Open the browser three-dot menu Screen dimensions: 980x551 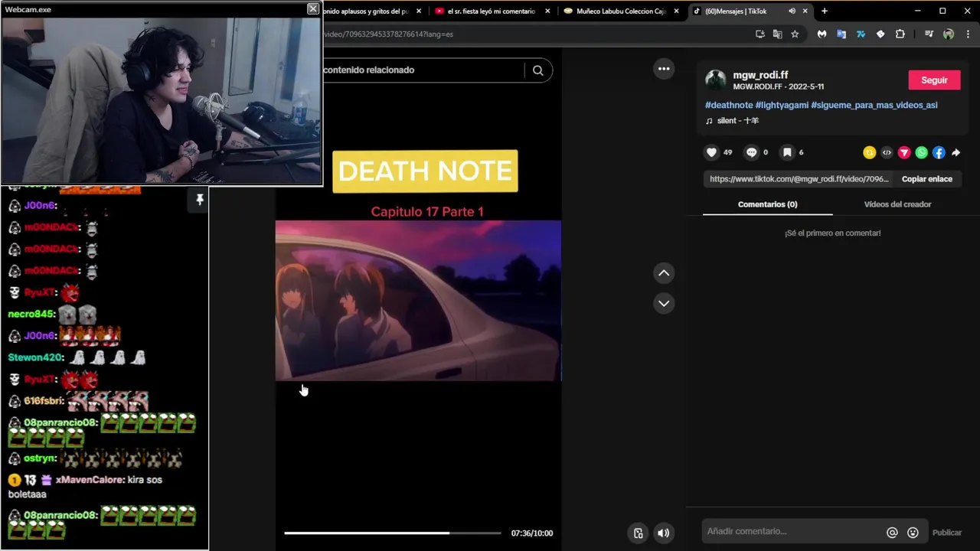tap(969, 34)
